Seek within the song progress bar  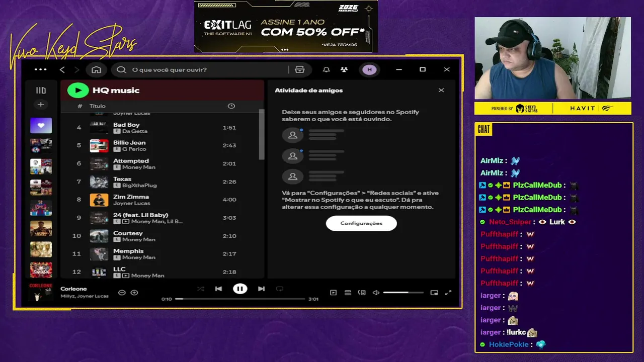pyautogui.click(x=240, y=299)
